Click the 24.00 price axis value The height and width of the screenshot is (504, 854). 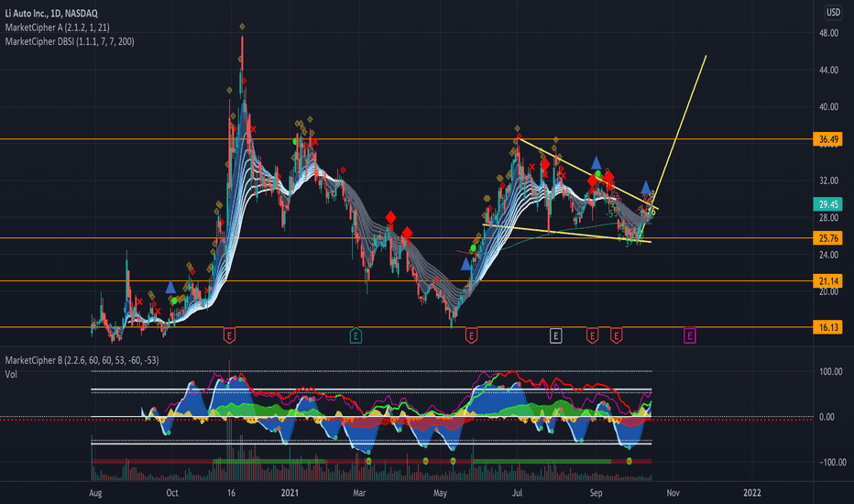coord(828,255)
